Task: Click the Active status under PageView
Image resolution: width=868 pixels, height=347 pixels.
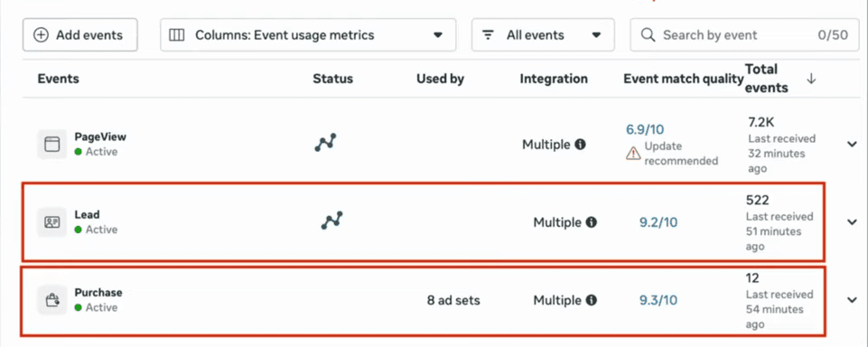Action: pyautogui.click(x=96, y=152)
